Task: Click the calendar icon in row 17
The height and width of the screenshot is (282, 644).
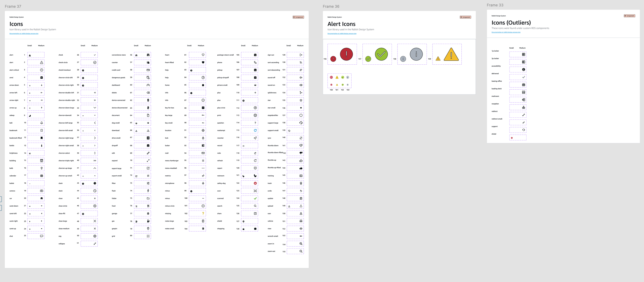Action: pos(41,176)
